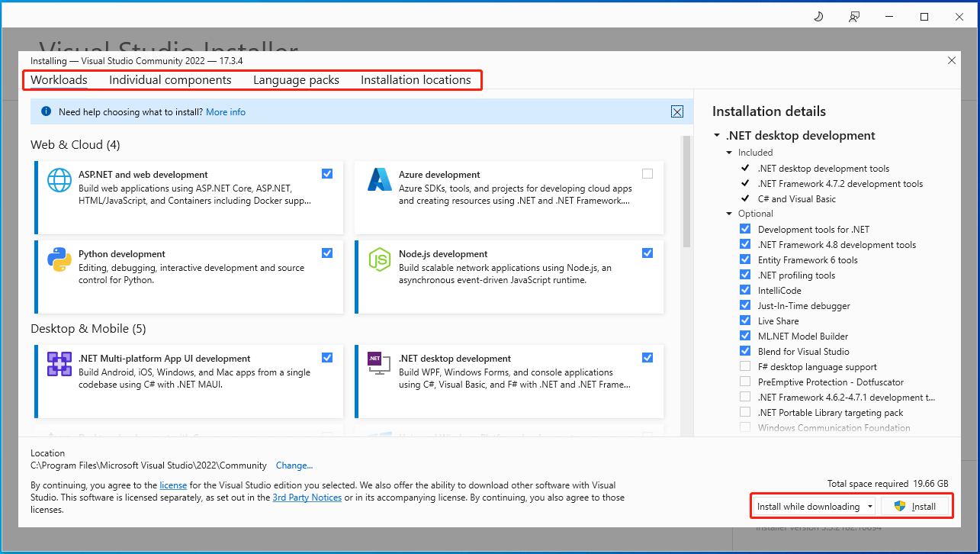Screen dimensions: 980x554
Task: Check .NET Framework 4.6.2-4.7.1 development tools
Action: 745,397
